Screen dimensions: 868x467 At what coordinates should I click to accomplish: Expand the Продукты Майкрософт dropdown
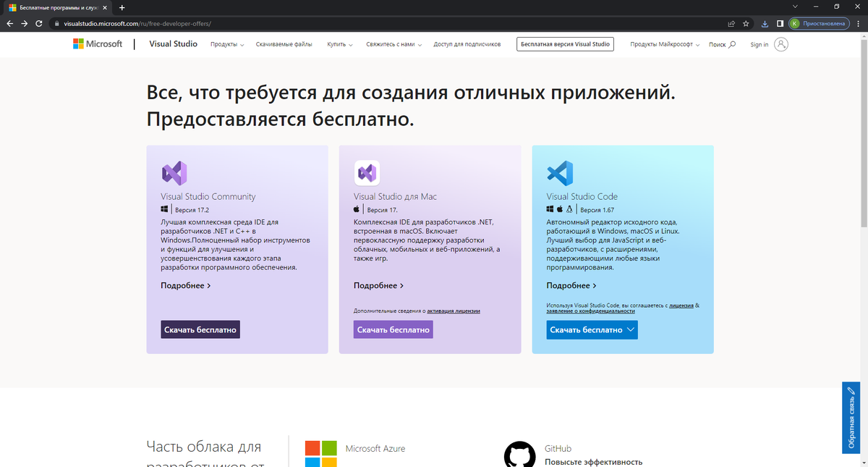pos(665,44)
